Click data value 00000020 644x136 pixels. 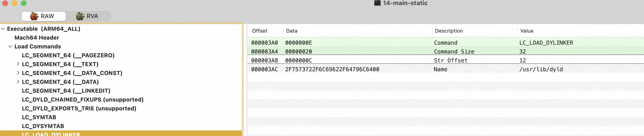(x=298, y=52)
